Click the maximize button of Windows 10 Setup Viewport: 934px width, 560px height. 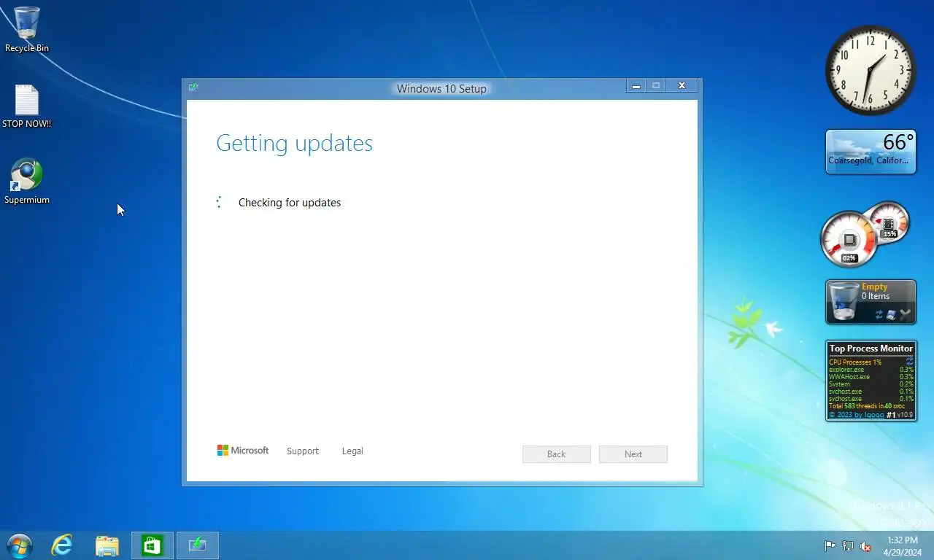pyautogui.click(x=656, y=86)
